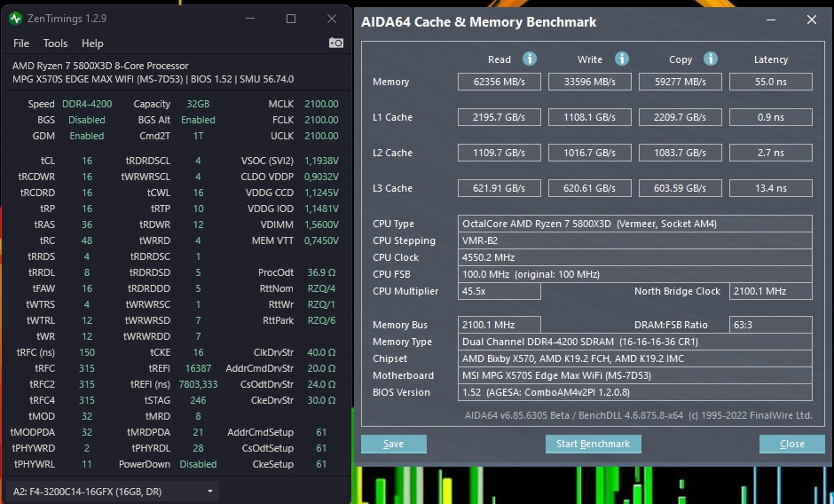
Task: Click the FCLK 2100.00 value
Action: click(321, 120)
